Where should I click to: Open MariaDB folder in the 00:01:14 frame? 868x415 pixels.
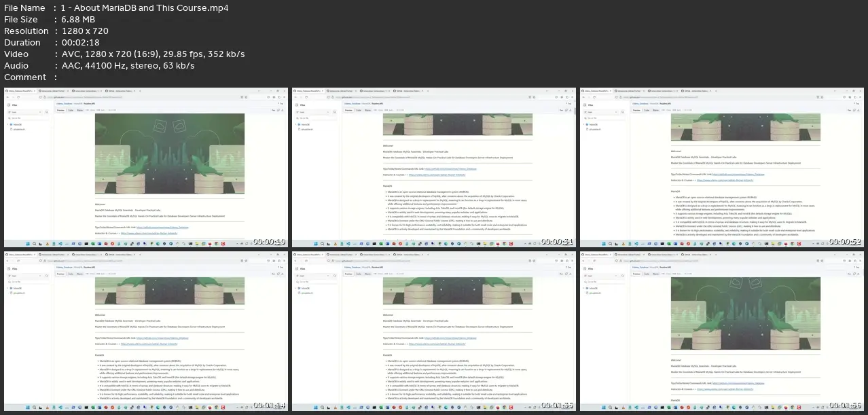[17, 288]
